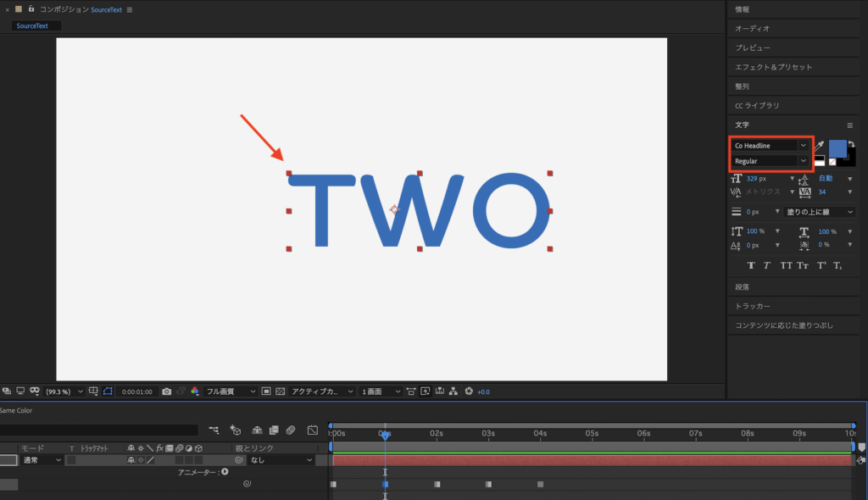Open the composition panel hamburger menu
The width and height of the screenshot is (868, 500).
(x=130, y=10)
